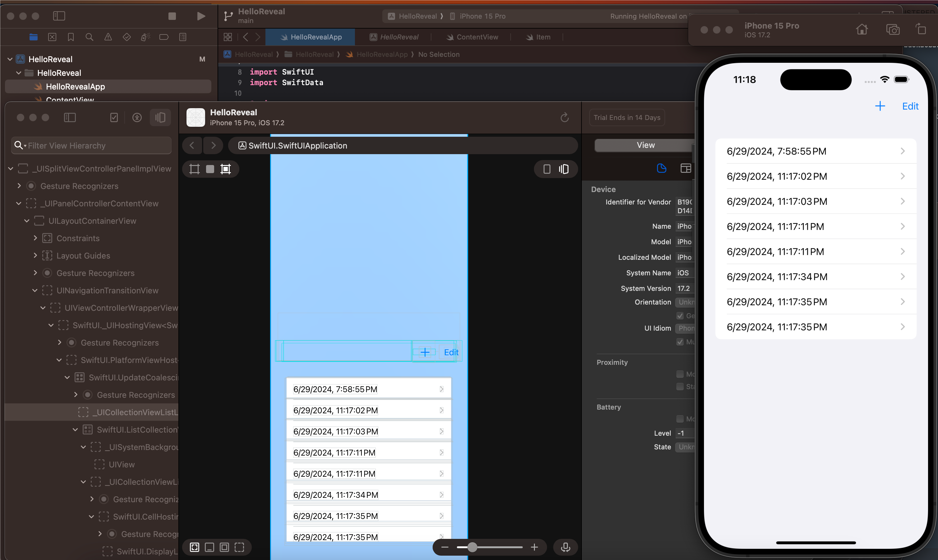Select HelloRevealApp file in Xcode navigator

(108, 86)
